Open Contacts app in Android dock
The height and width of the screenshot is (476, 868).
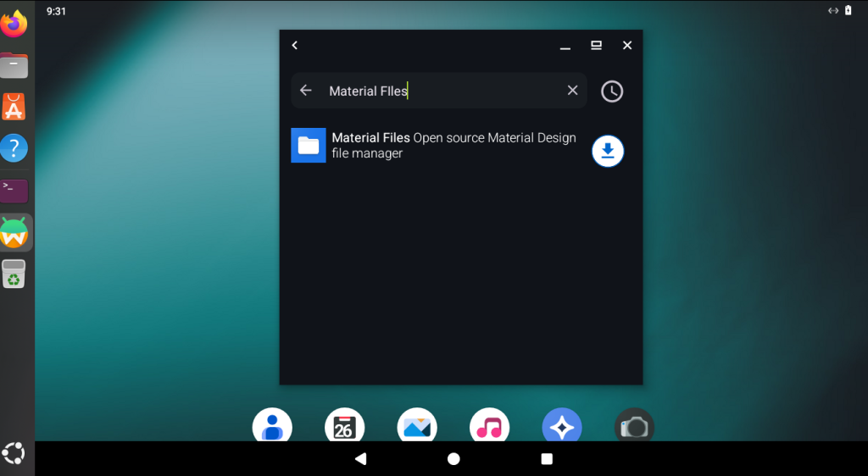click(272, 426)
